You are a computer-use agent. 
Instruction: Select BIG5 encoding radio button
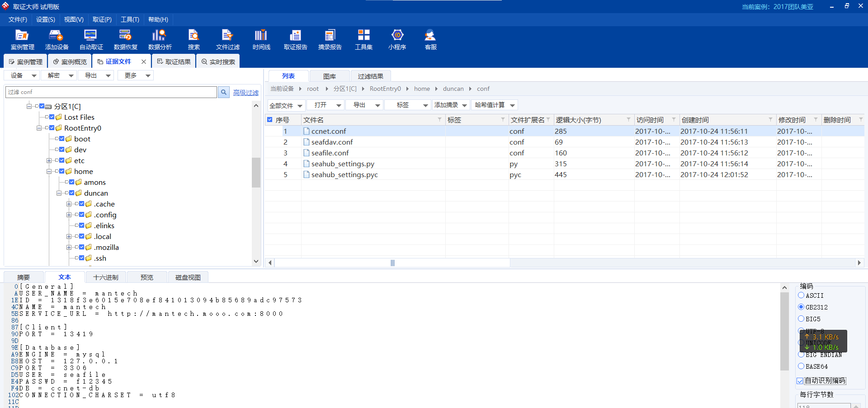tap(801, 319)
